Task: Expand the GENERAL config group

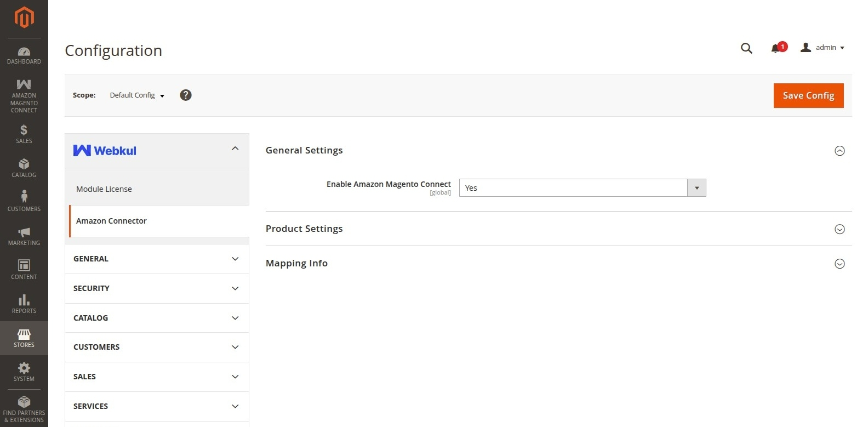Action: coord(157,259)
